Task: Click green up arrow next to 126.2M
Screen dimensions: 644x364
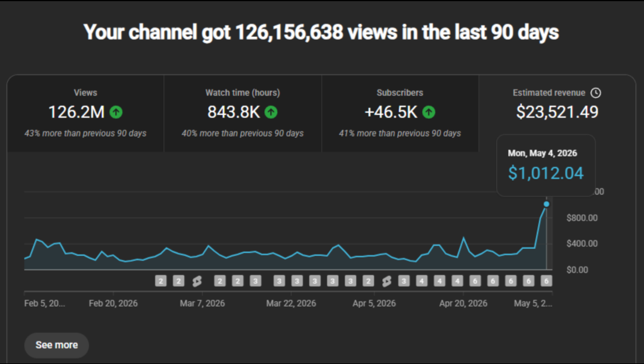Action: [x=116, y=112]
